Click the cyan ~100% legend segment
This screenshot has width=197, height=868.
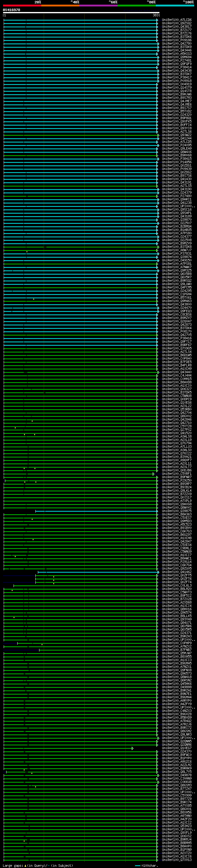(x=175, y=6)
